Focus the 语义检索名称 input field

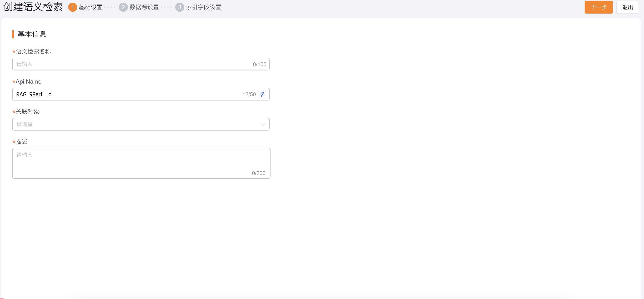pos(141,64)
